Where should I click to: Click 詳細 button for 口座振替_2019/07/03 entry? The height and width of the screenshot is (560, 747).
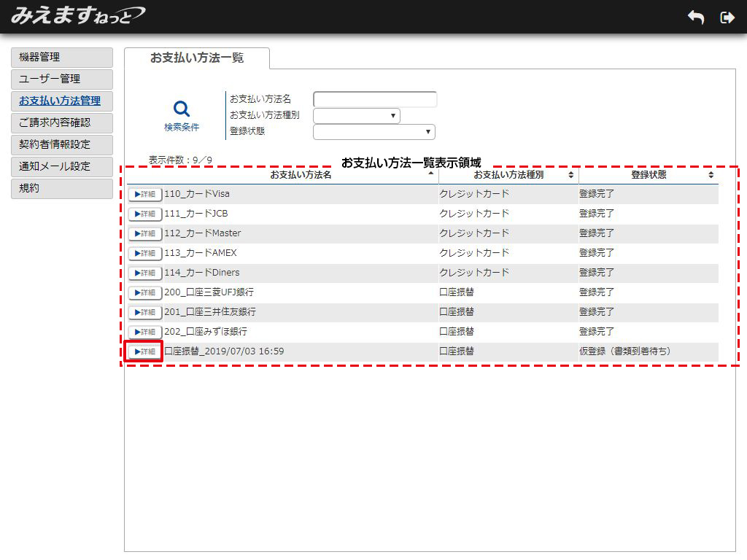click(x=144, y=351)
